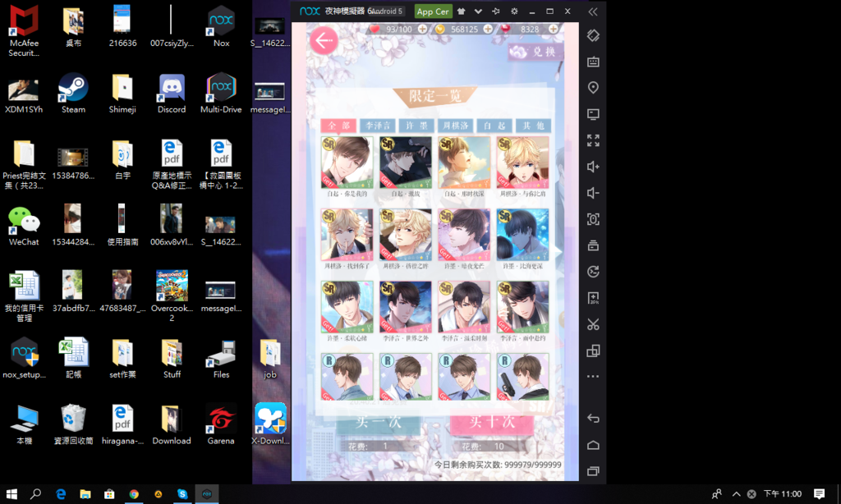Select the X-Downl... desktop shortcut
841x504 pixels.
click(270, 424)
